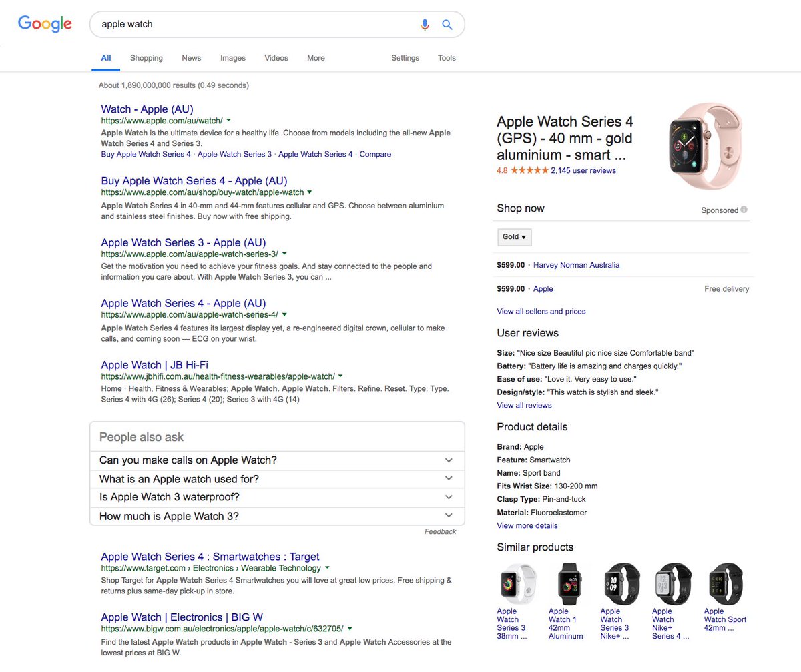Switch to the News tab
Screen dimensions: 801x672
tap(191, 58)
